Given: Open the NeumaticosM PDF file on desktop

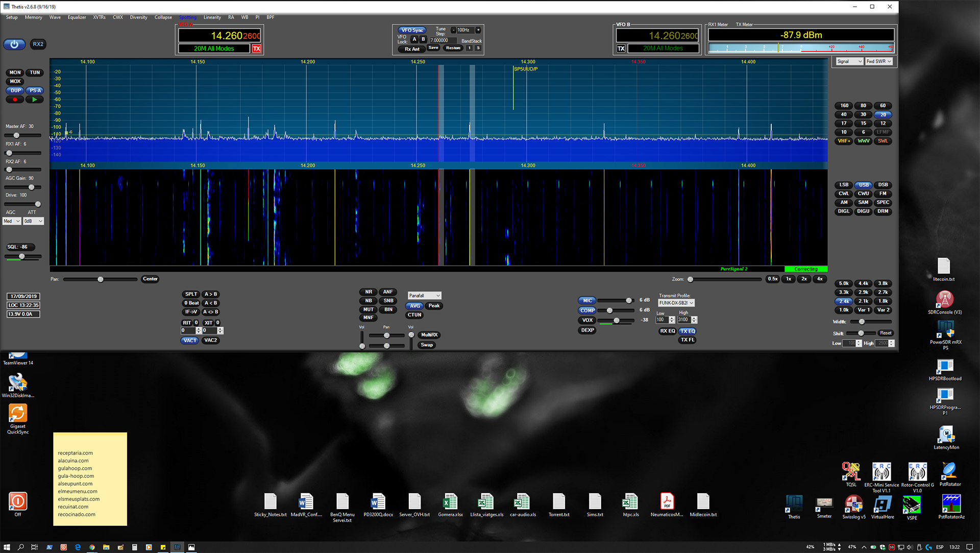Looking at the screenshot, I should coord(667,502).
